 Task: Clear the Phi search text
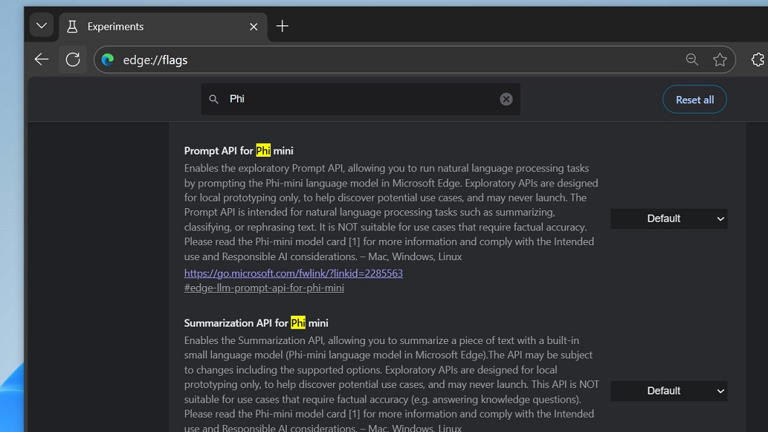coord(506,99)
